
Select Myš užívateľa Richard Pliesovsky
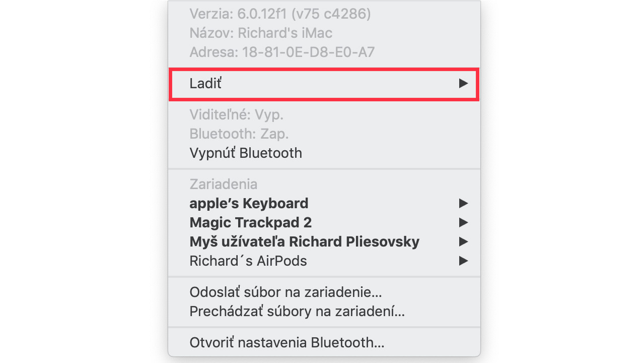tap(324, 241)
